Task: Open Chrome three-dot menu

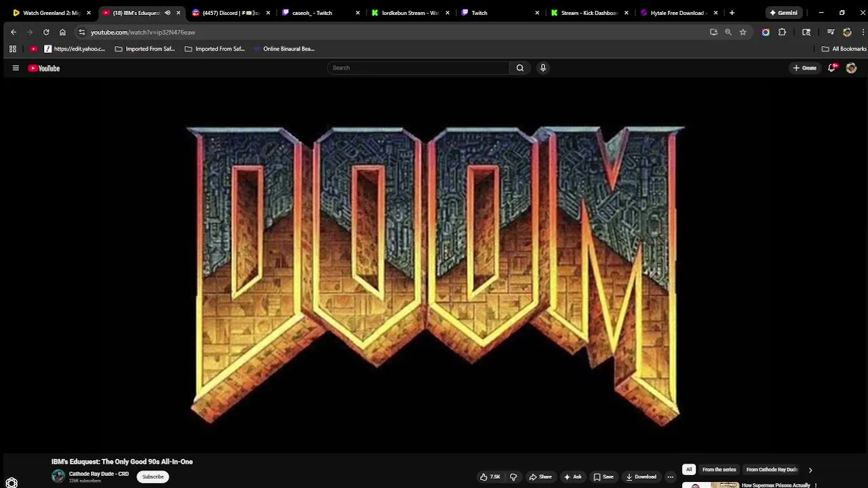Action: pos(863,32)
